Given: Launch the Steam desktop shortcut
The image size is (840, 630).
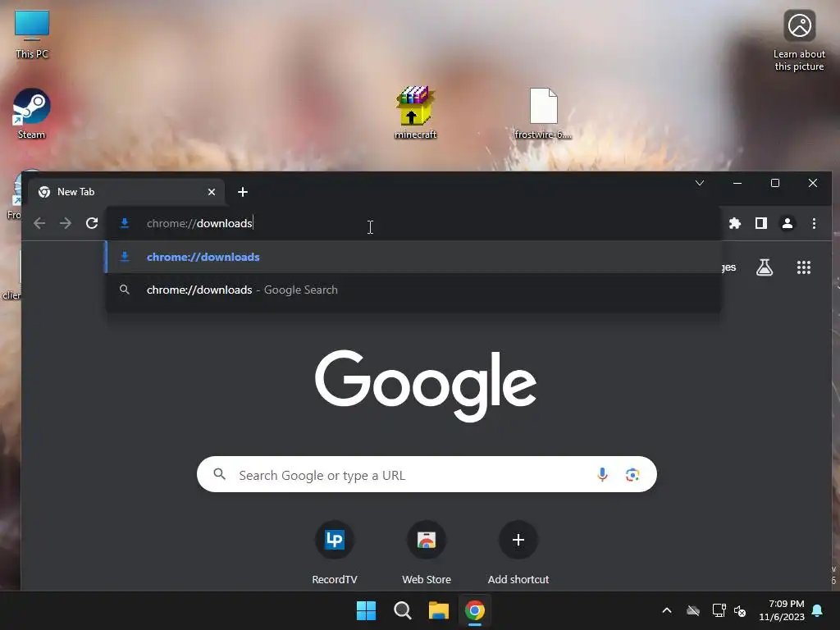Looking at the screenshot, I should pyautogui.click(x=31, y=114).
